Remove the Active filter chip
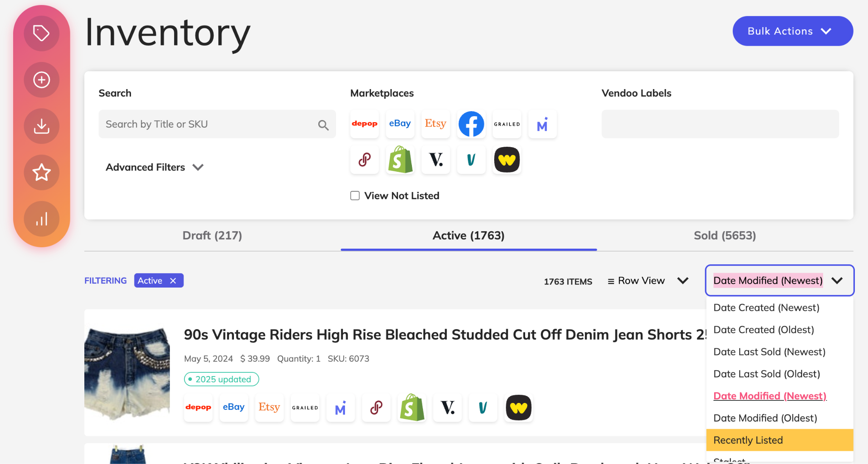This screenshot has width=868, height=464. (x=173, y=281)
